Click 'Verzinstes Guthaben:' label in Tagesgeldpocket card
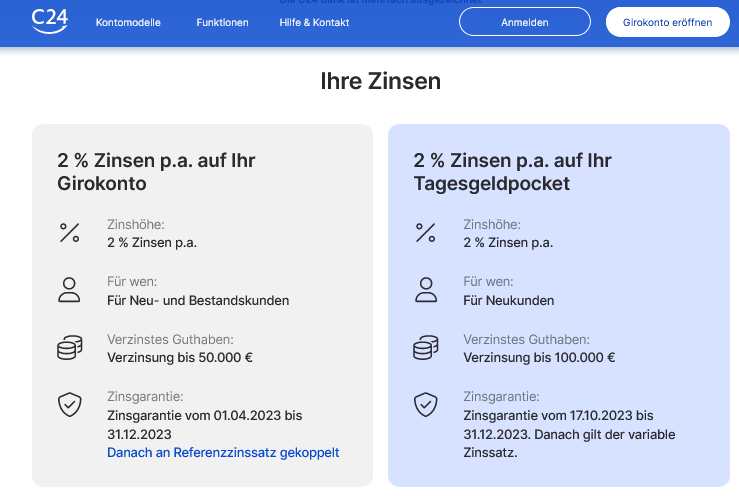This screenshot has height=496, width=739. (x=526, y=339)
